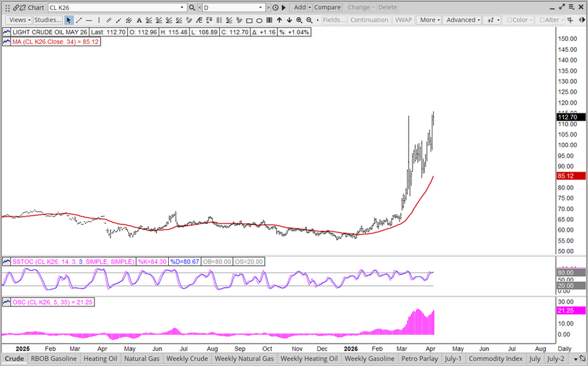Image resolution: width=588 pixels, height=366 pixels.
Task: Click the MA (CL K26.Close, 34) legend label
Action: pos(55,41)
